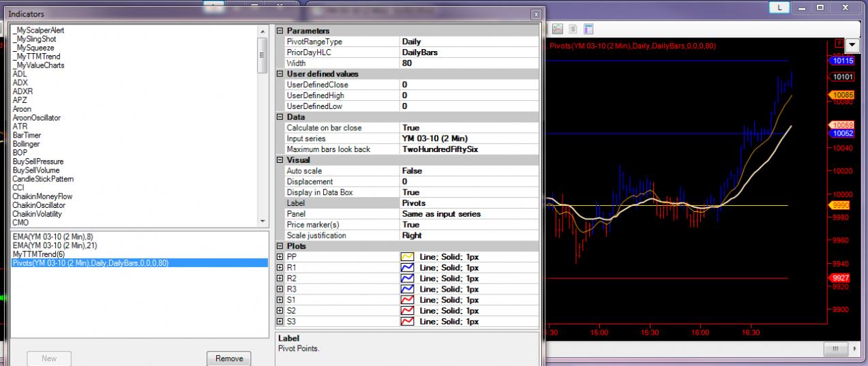Expand the R2 plot settings

point(280,279)
